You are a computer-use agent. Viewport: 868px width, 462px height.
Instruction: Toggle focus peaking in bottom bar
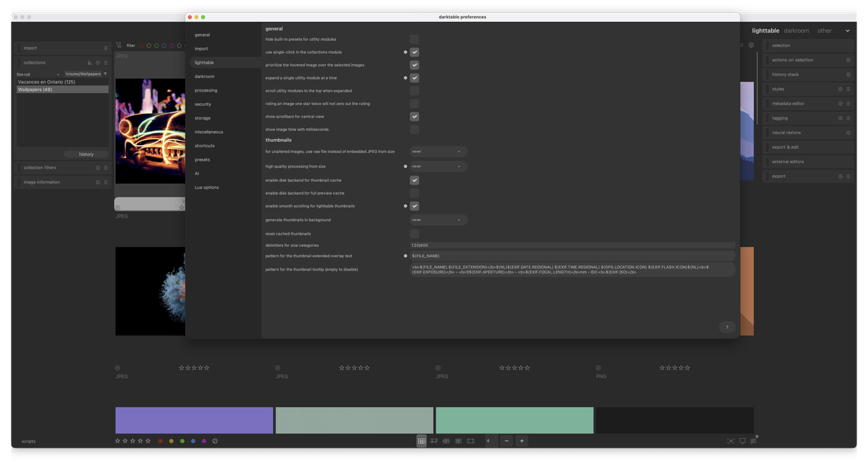(x=731, y=441)
